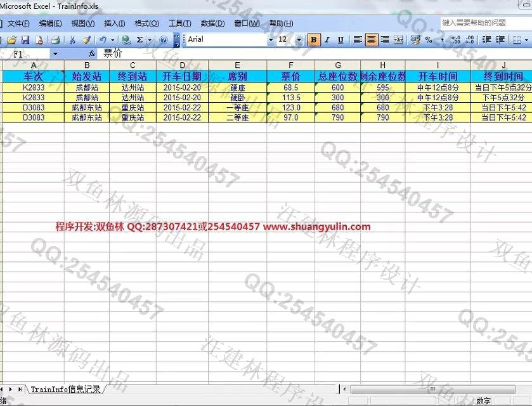Increase decimal places
The width and height of the screenshot is (532, 406).
point(456,40)
